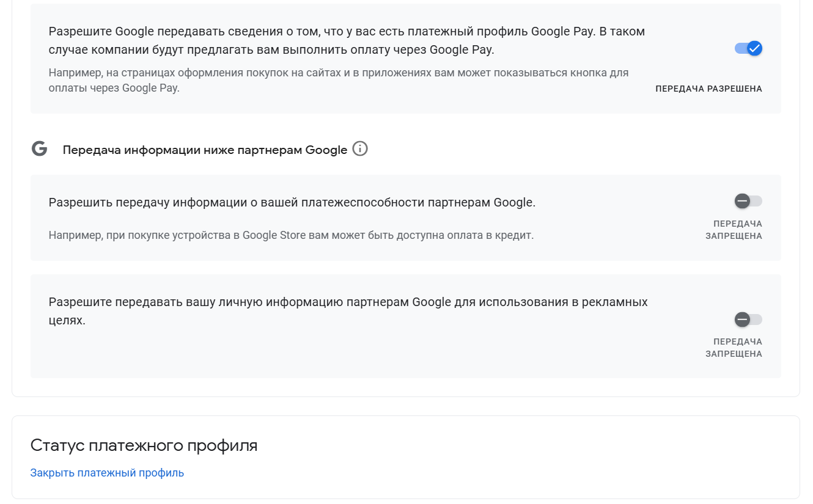Viewport: 813px width, 504px height.
Task: Open the Закрыть платежный профиль link
Action: pos(107,473)
